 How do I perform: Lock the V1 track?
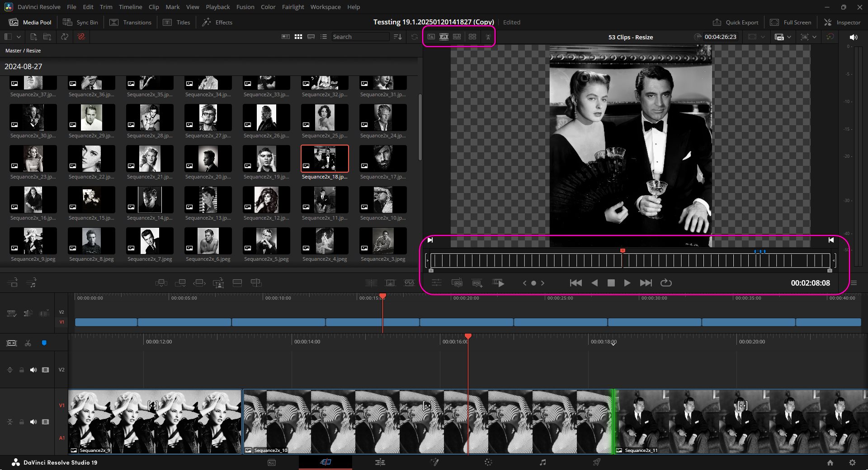tap(21, 422)
